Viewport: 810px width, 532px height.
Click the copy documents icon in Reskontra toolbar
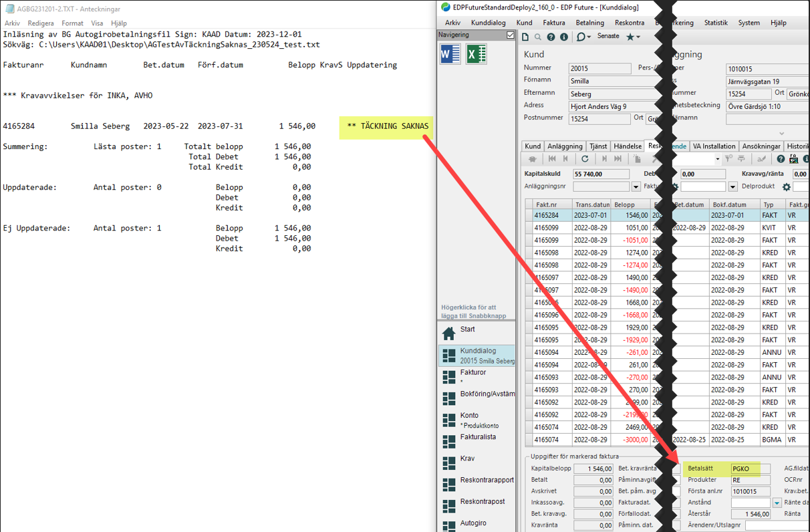pos(637,159)
